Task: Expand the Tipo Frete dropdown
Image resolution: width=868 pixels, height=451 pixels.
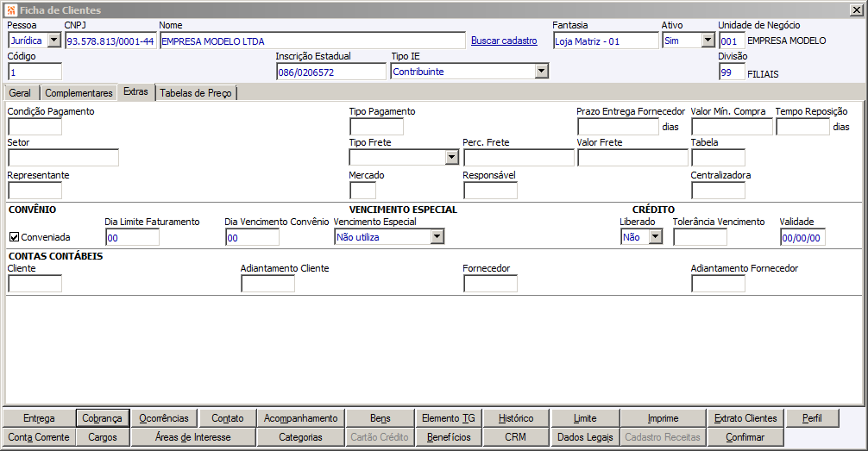Action: [x=452, y=158]
